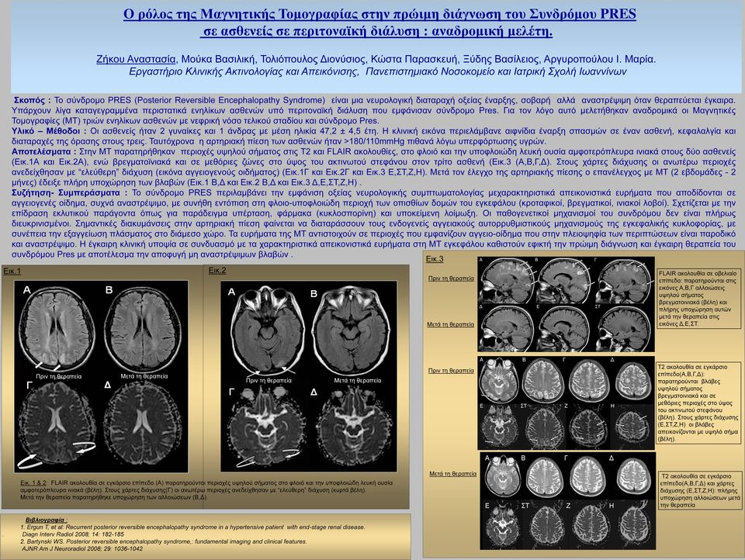Viewport: 745px width, 560px height.
Task: Click the "Υλικό – Μέθοδοι :" section heading
Action: pyautogui.click(x=49, y=131)
